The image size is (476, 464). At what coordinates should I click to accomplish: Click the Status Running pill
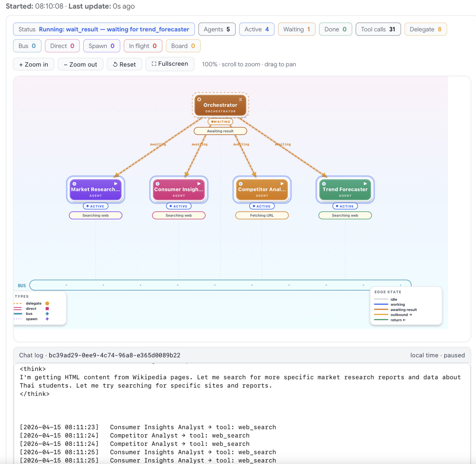(x=104, y=29)
